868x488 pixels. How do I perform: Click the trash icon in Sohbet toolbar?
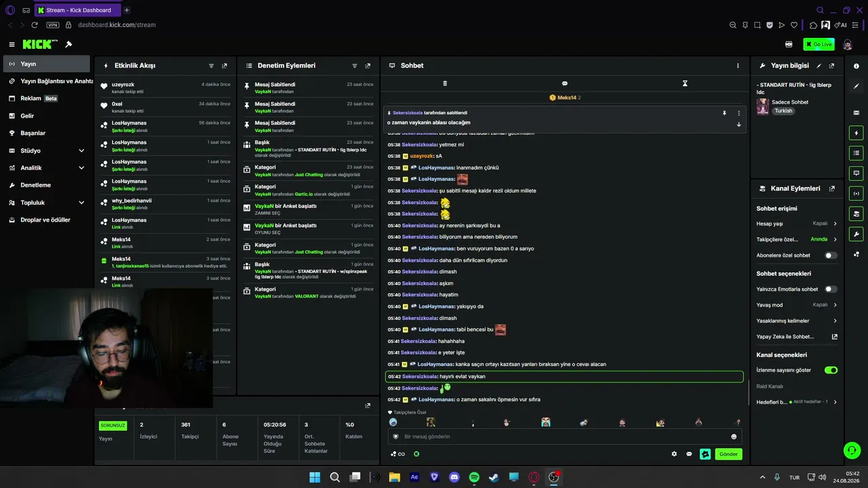445,83
